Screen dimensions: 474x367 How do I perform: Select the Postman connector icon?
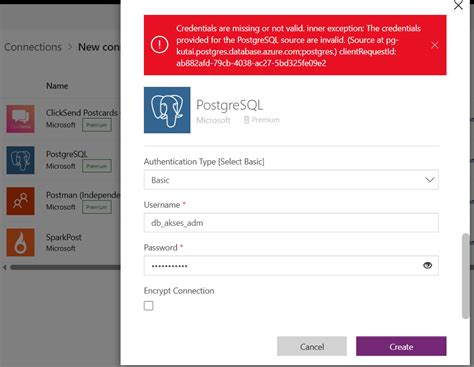click(20, 201)
